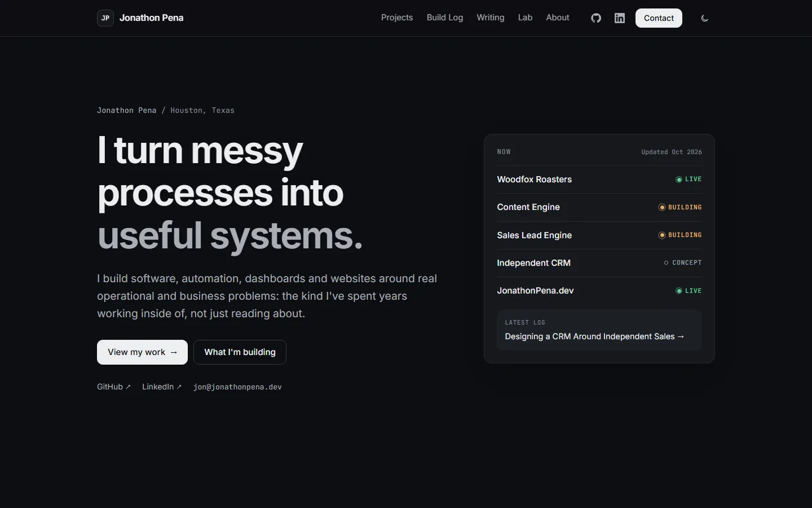This screenshot has width=812, height=508.
Task: Click the LIVE status beside Woodfox Roasters
Action: (689, 179)
